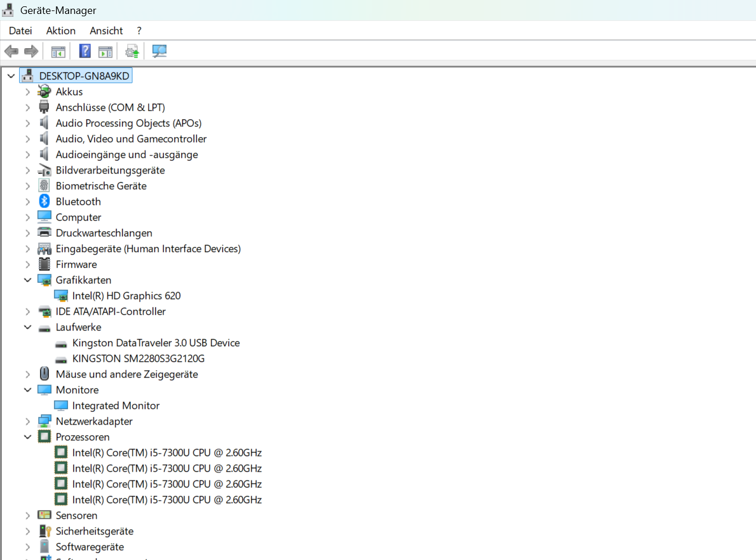Click the mouse icon beside Mäuse und andere Zeigegeräte

tap(44, 374)
